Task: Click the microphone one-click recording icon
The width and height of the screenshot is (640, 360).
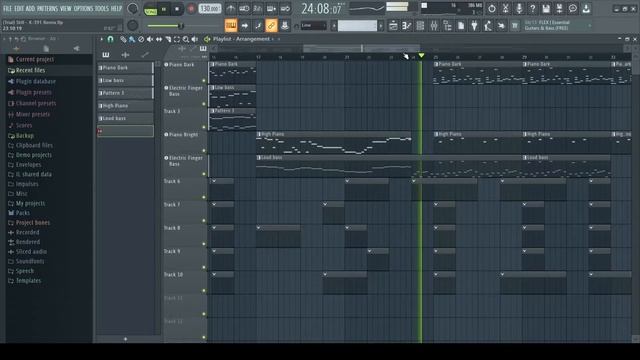Action: pyautogui.click(x=519, y=9)
